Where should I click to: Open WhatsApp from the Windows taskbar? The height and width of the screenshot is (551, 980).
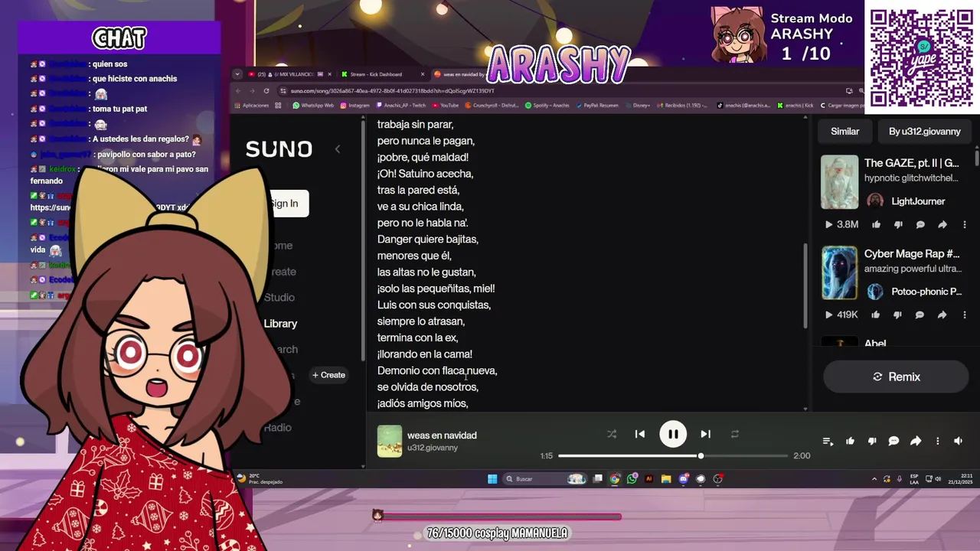point(632,479)
